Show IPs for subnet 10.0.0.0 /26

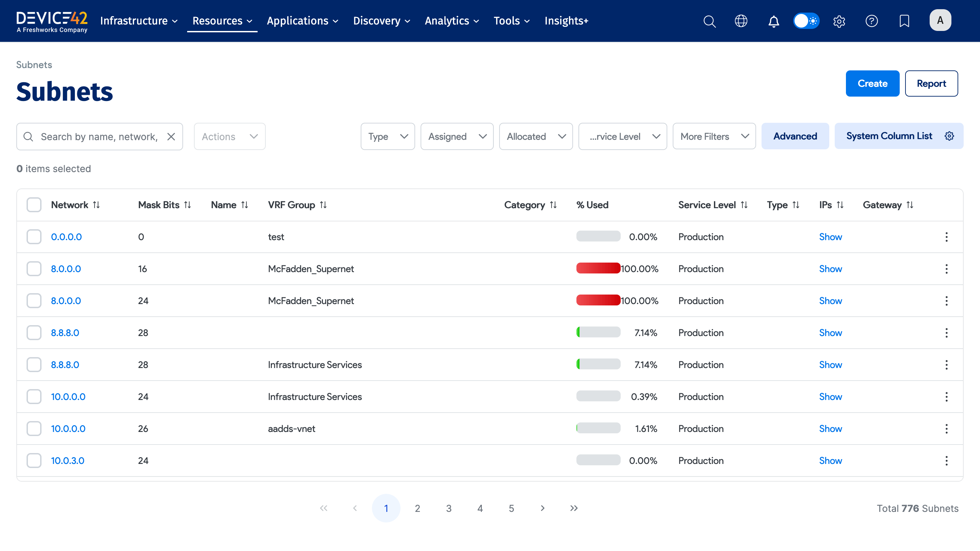point(831,429)
